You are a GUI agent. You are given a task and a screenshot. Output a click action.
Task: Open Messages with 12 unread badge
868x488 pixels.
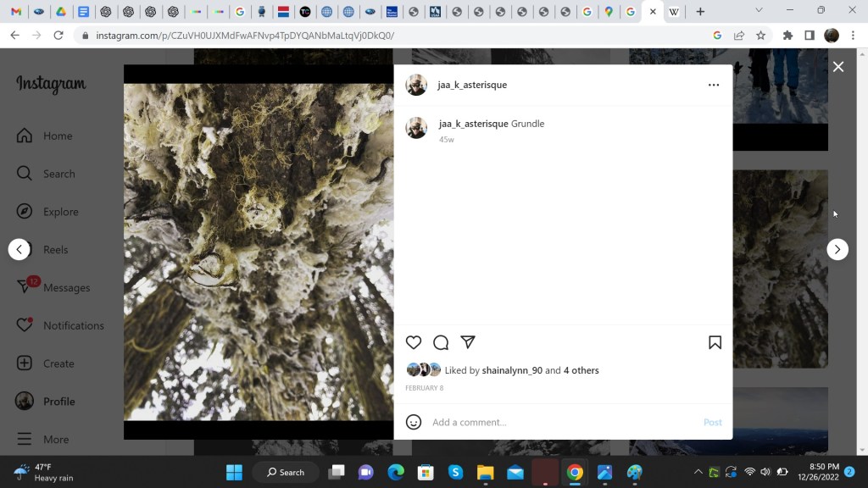pos(66,287)
